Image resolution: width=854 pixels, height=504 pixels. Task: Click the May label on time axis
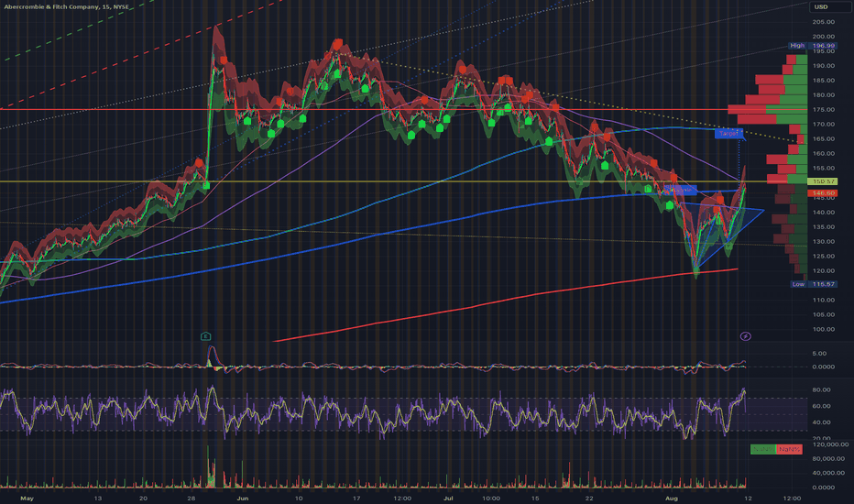[x=27, y=498]
